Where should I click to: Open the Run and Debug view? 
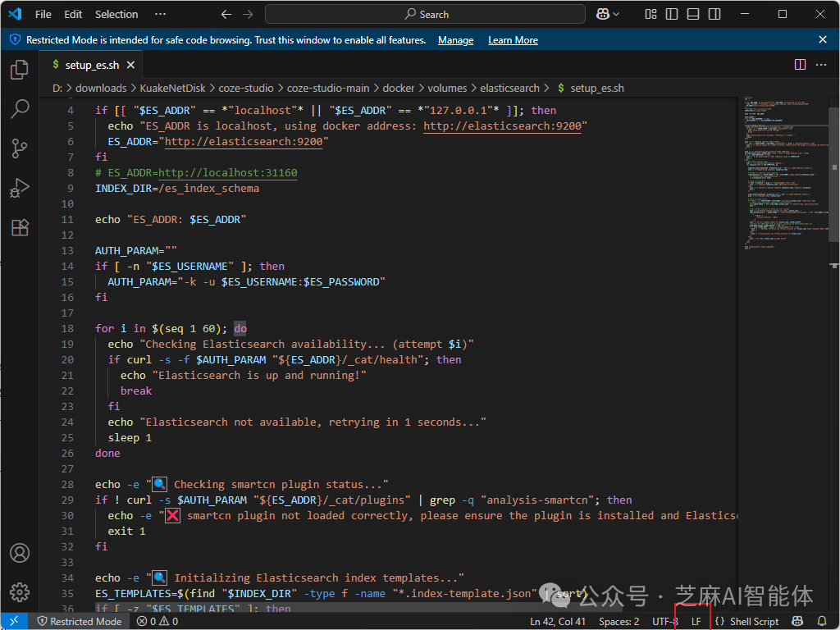[20, 188]
